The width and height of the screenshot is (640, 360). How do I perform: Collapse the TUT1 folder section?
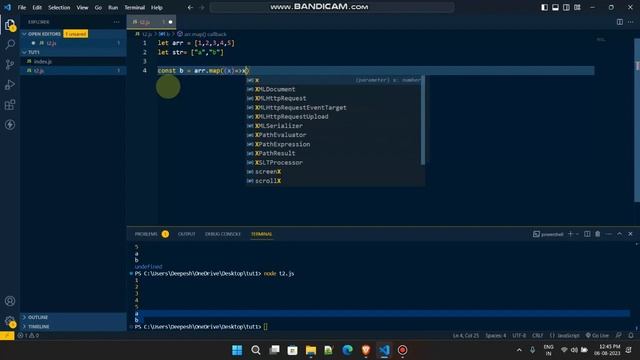coord(73,52)
